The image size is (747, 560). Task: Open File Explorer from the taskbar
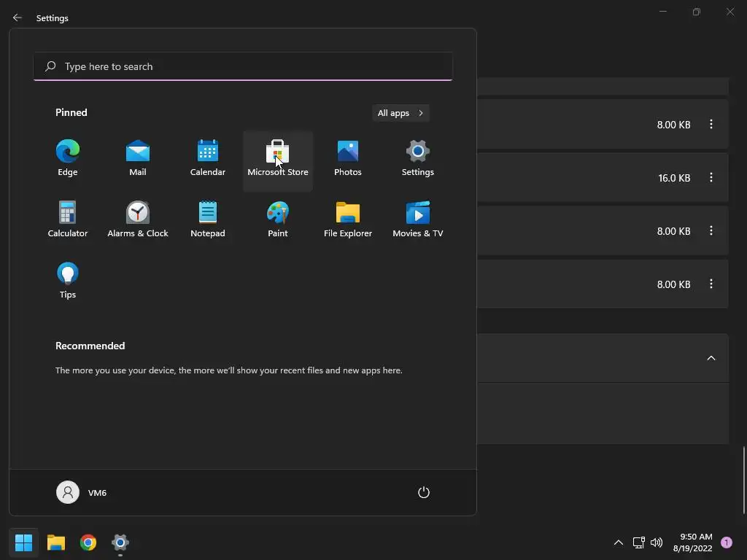click(x=55, y=542)
